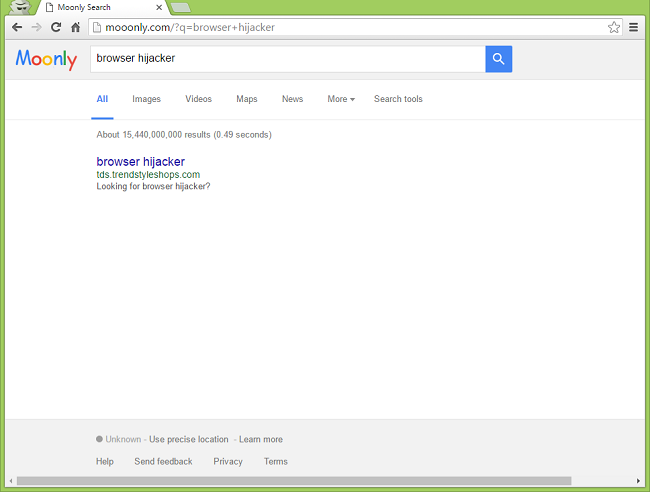The height and width of the screenshot is (492, 650).
Task: Click the blue magnifier search button
Action: 499,59
